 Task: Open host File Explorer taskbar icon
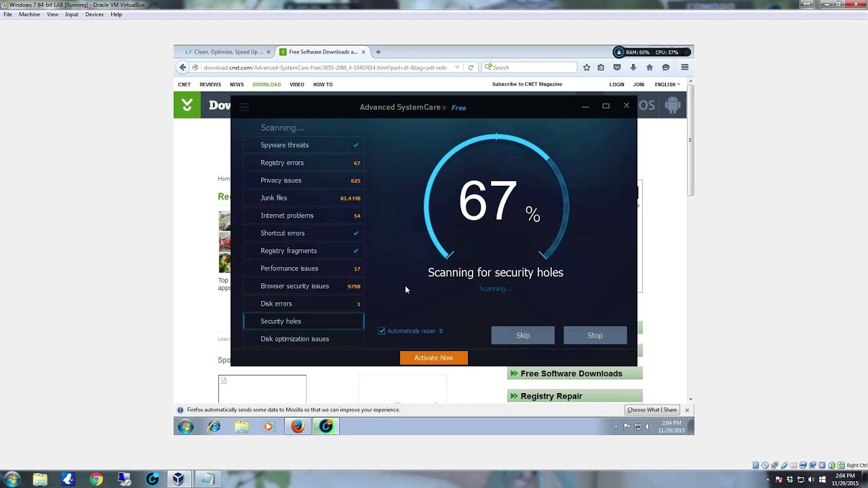point(40,479)
